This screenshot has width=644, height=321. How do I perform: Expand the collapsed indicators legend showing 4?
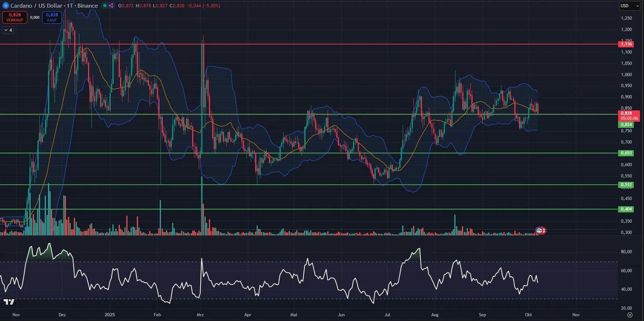pos(8,30)
